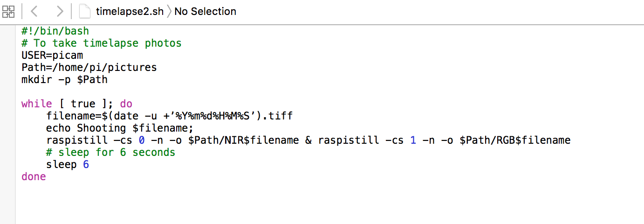
Task: Click the 'sleep for 6 seconds' comment
Action: [x=110, y=153]
